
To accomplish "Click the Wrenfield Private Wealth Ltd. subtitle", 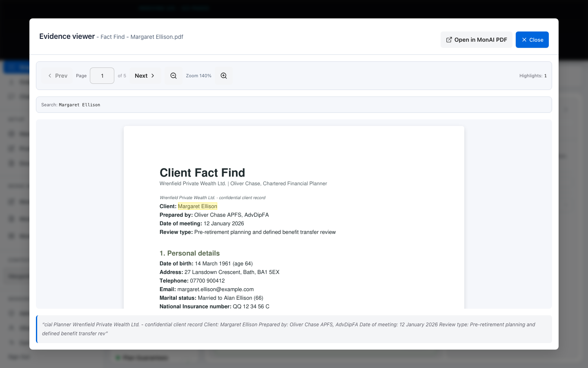I will click(243, 184).
